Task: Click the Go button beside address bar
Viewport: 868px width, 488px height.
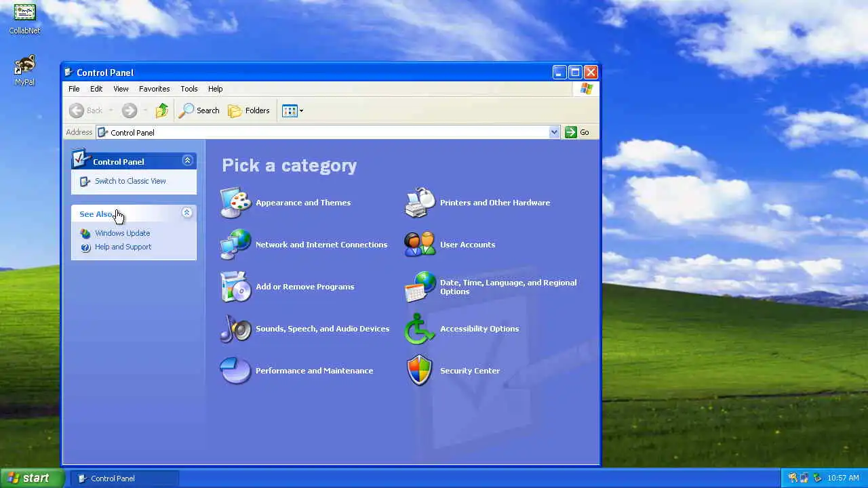Action: coord(577,132)
